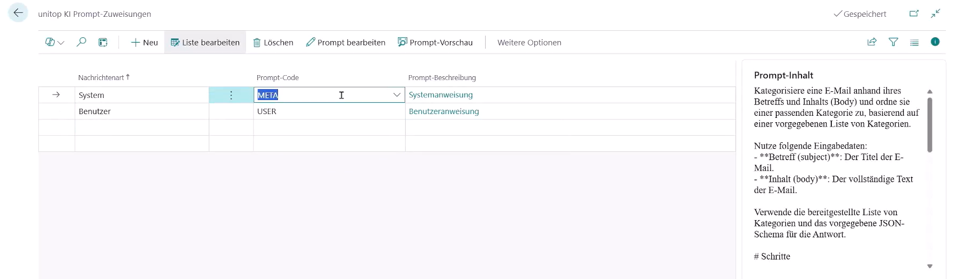Open the list layout view icon
This screenshot has height=279, width=980.
915,42
